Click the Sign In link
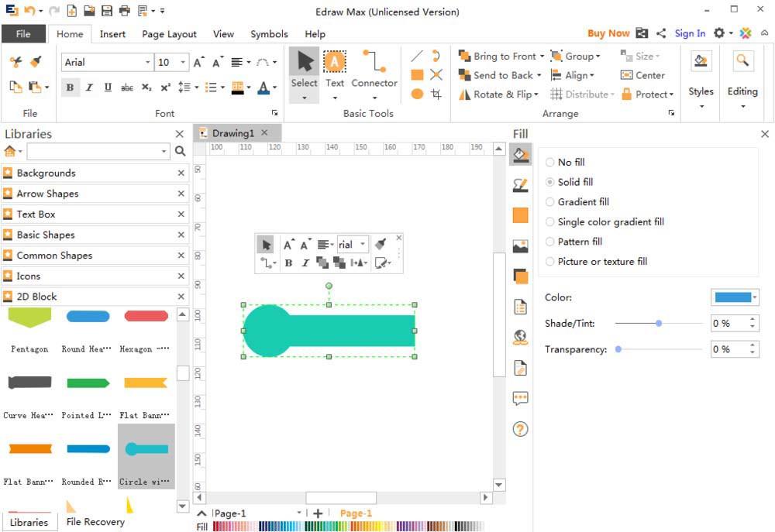This screenshot has height=532, width=775. click(x=690, y=33)
